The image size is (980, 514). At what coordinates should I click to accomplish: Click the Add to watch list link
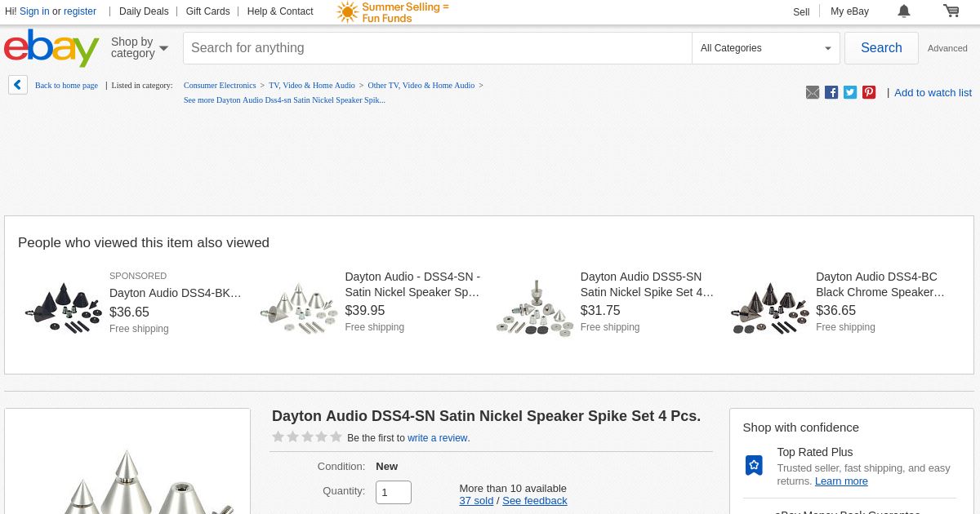[x=933, y=92]
